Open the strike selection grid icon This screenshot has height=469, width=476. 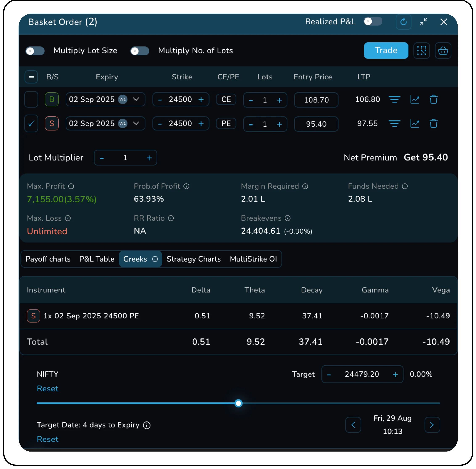(x=421, y=50)
